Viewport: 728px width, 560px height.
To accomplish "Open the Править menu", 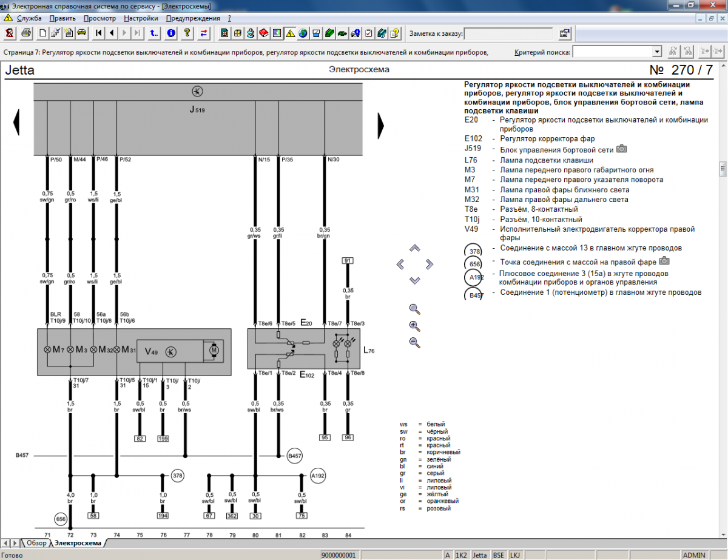I will coord(63,18).
